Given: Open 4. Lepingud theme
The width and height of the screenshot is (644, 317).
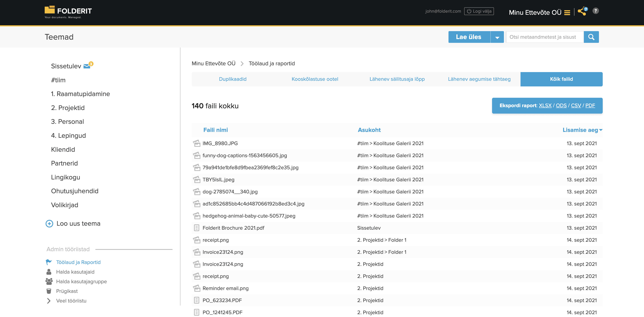Looking at the screenshot, I should tap(68, 136).
